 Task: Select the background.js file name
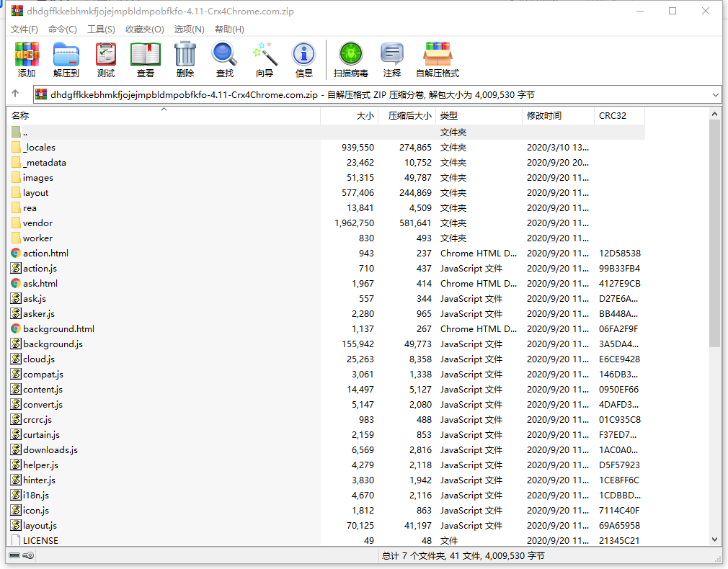coord(53,344)
